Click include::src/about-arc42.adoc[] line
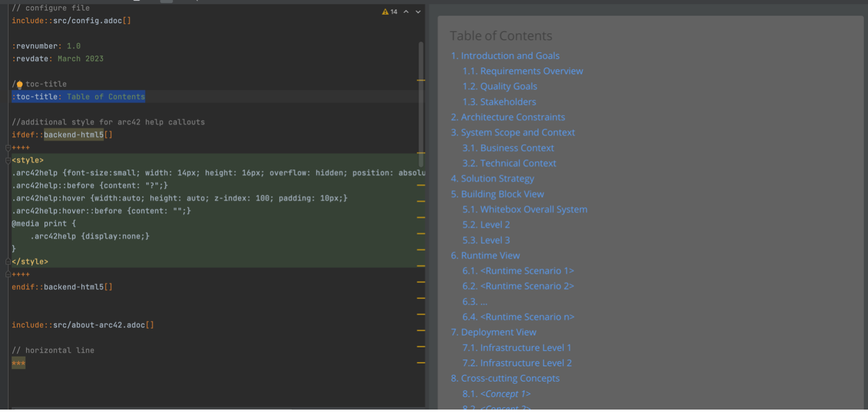 coord(83,325)
